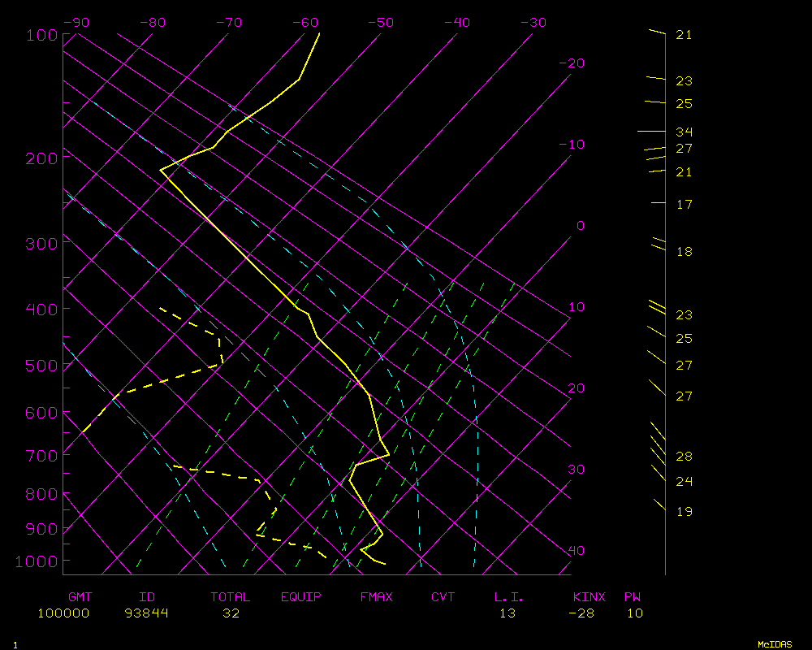
Task: Click the wind speed value 34
Action: [684, 132]
